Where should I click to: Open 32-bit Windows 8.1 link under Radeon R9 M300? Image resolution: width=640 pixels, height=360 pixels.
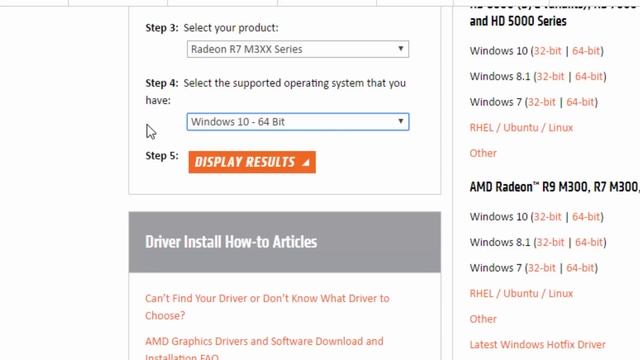(550, 242)
